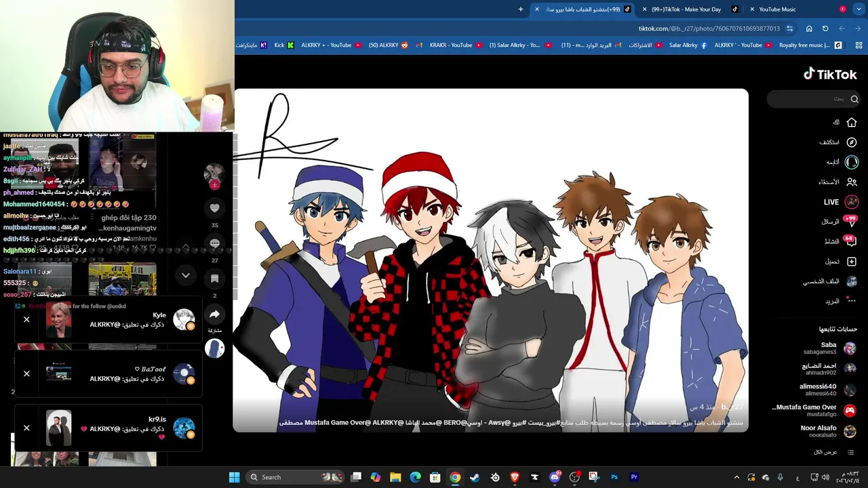Open followed account Saba
Viewport: 868px width, 488px height.
[830, 348]
